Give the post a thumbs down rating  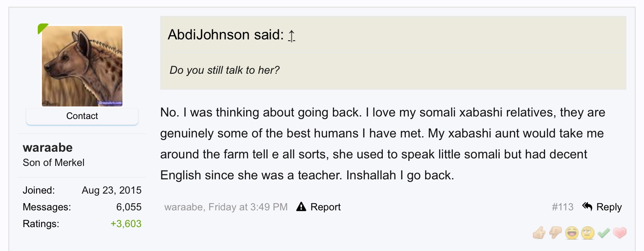556,233
